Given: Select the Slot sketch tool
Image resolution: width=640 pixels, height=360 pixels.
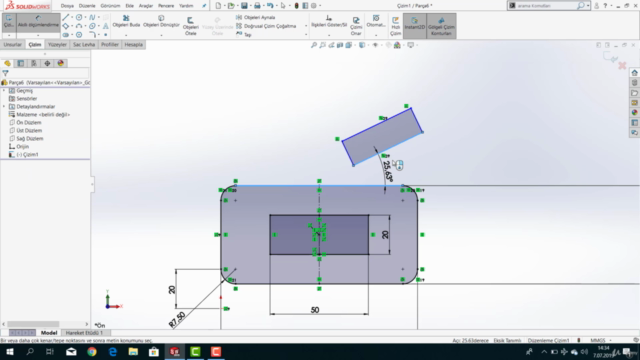Looking at the screenshot, I should coord(66,35).
